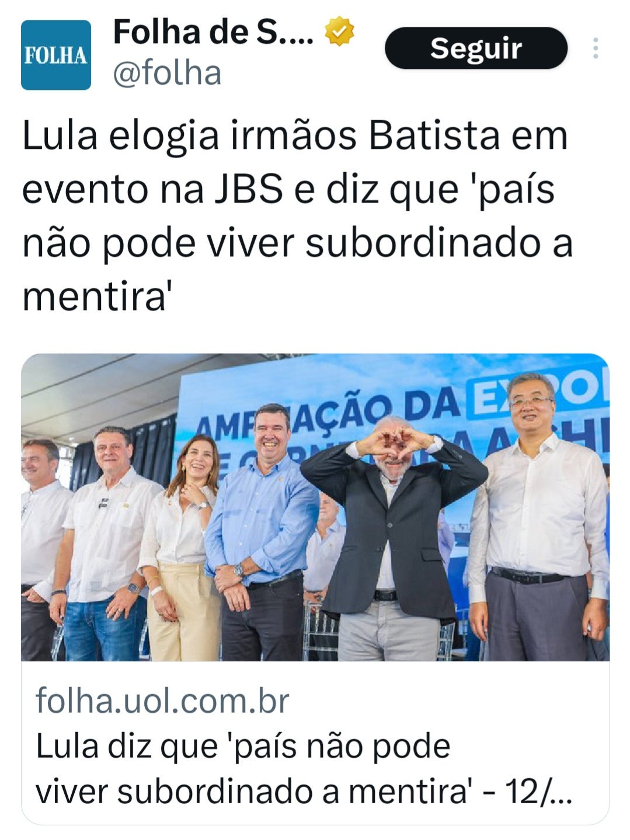Open the article preview photo
This screenshot has height=840, width=630.
pos(315,507)
